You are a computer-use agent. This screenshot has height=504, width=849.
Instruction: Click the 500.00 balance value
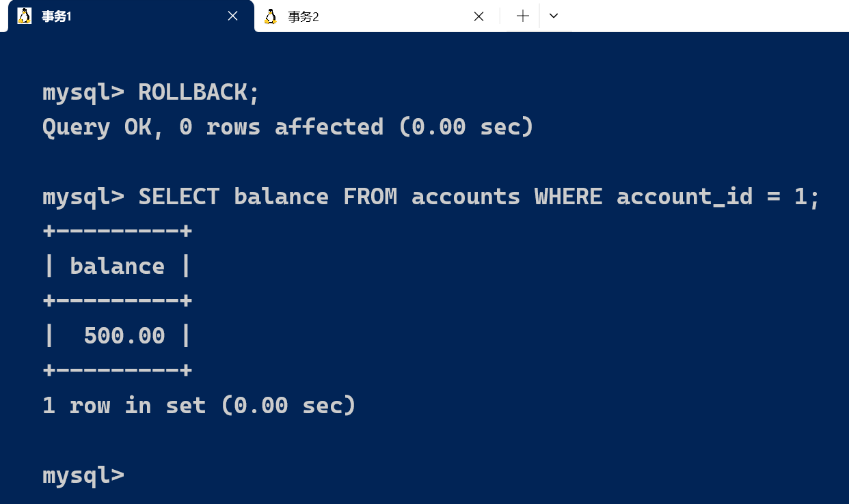[x=124, y=336]
